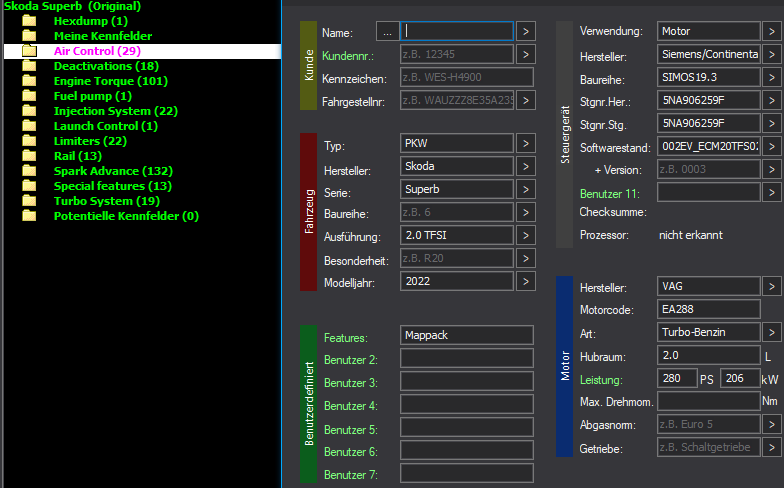The height and width of the screenshot is (488, 784).
Task: Open the arrow next to the Softwarestand field
Action: pyautogui.click(x=772, y=146)
